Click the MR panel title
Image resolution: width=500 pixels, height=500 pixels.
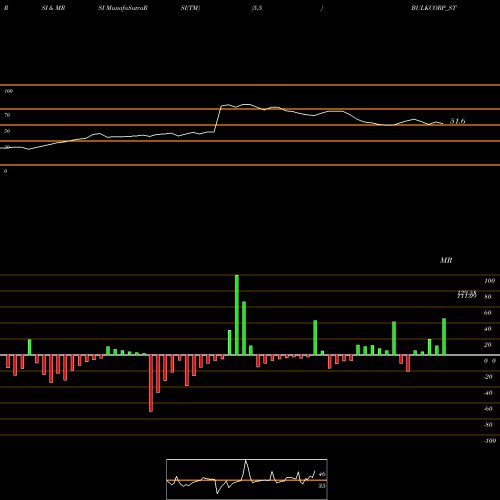coord(446,260)
